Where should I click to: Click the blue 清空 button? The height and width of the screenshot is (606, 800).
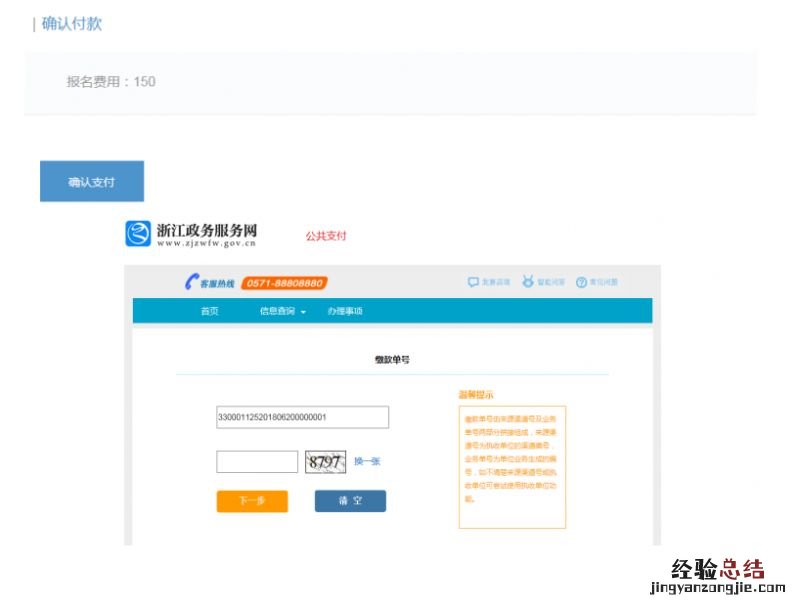point(351,501)
